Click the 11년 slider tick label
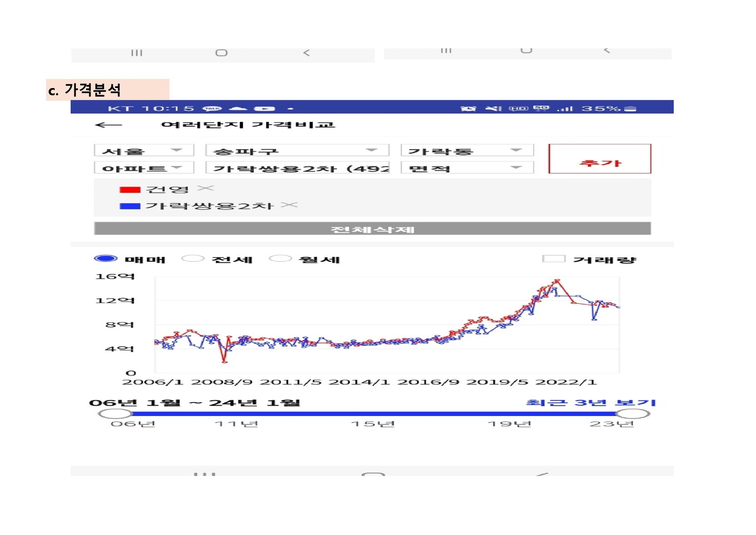 coord(236,424)
